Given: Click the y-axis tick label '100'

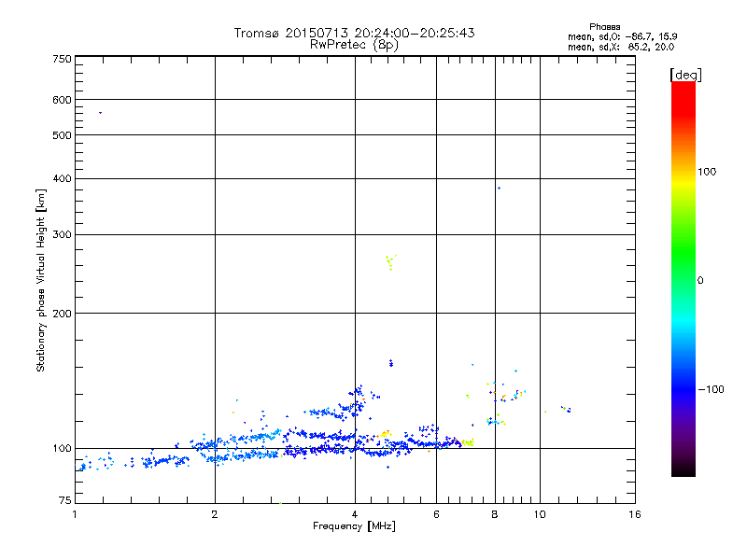Looking at the screenshot, I should [x=62, y=448].
